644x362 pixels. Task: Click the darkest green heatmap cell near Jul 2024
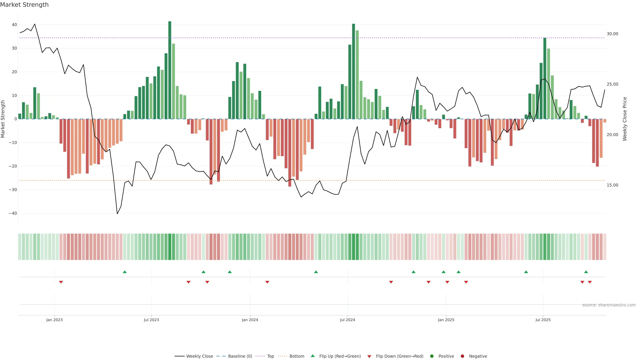pos(354,247)
